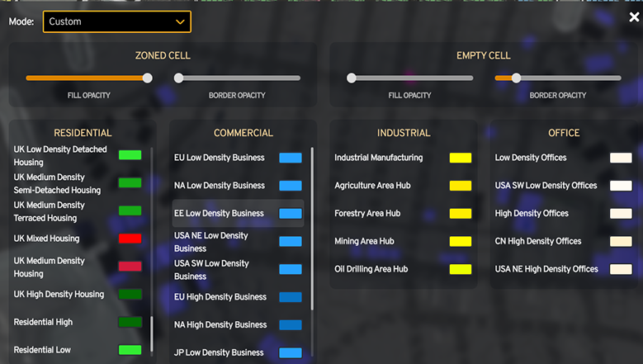
Task: Open the Mode dropdown set to Custom
Action: point(116,21)
